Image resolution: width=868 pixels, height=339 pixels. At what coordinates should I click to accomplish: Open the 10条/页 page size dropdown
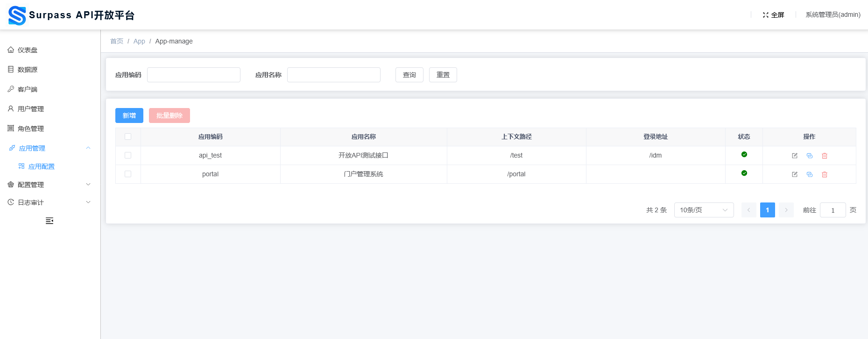pyautogui.click(x=704, y=210)
